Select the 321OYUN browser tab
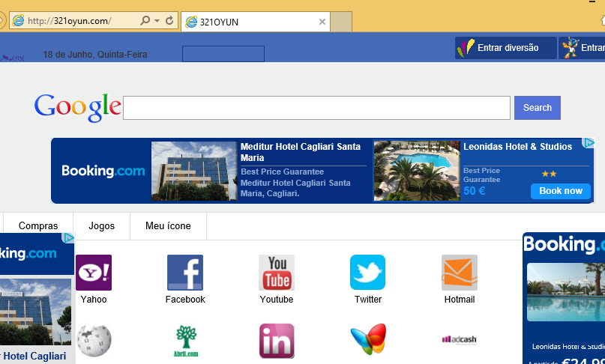Screen dimensions: 605x364 [x=256, y=22]
